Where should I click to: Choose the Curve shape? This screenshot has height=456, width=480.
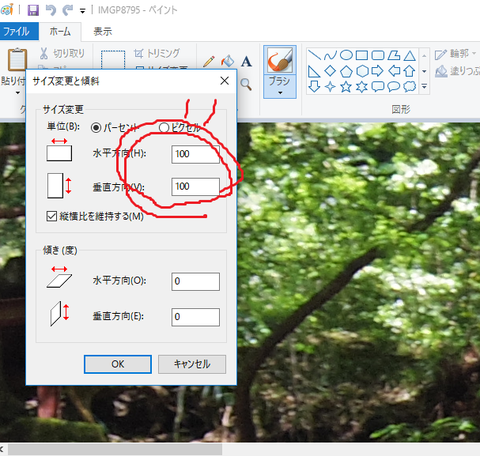[330, 55]
